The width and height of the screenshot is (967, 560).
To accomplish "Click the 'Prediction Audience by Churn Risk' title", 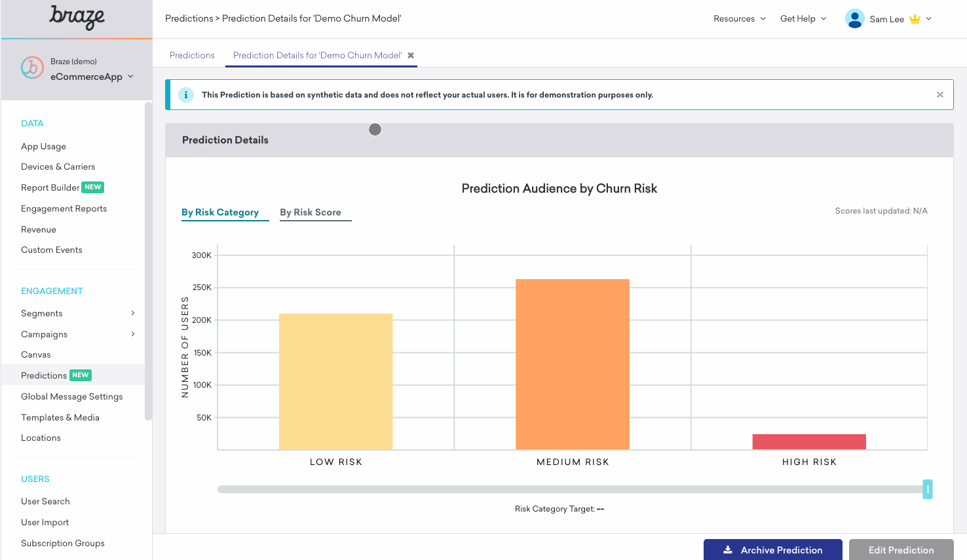I will click(x=559, y=189).
